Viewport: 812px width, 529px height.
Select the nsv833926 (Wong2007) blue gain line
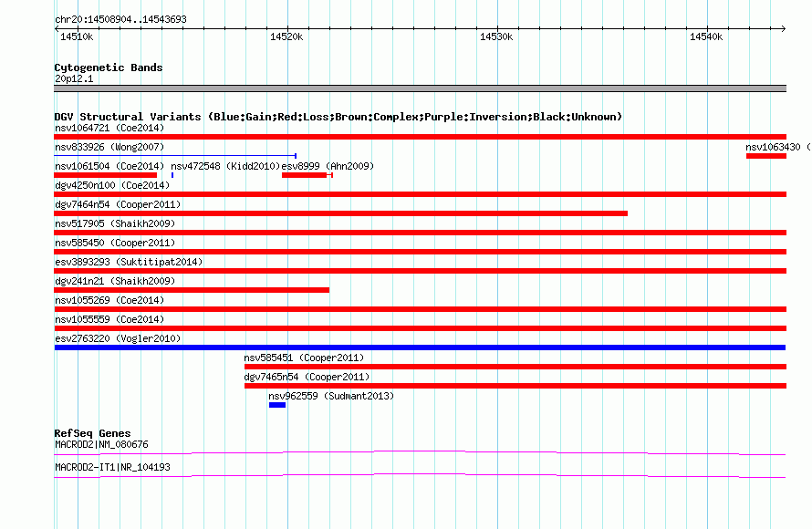(175, 155)
